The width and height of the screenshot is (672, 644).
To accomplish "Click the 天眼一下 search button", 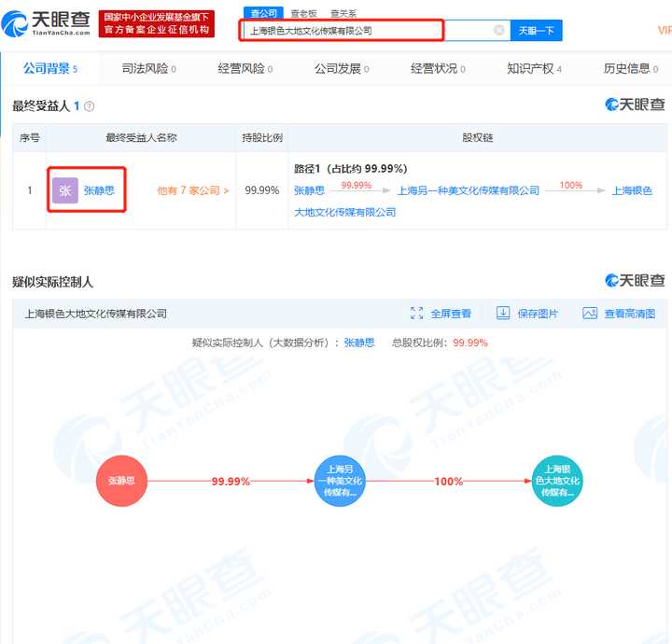I will coord(536,31).
